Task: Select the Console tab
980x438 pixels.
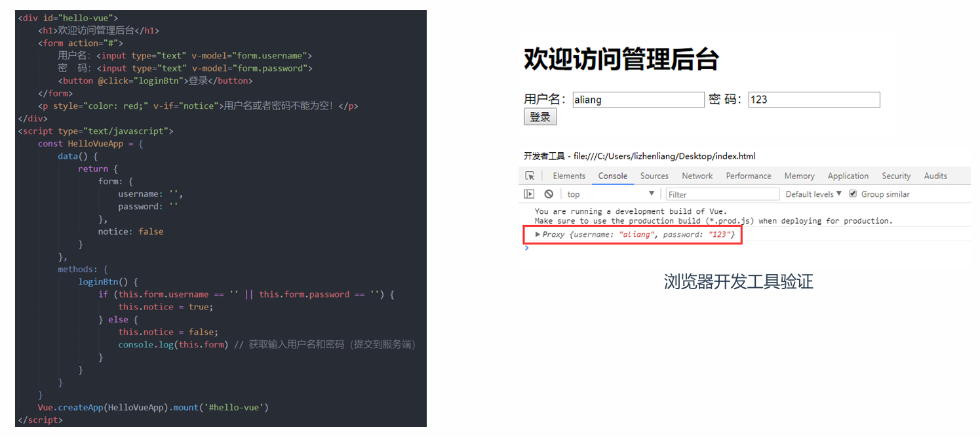Action: (x=612, y=176)
